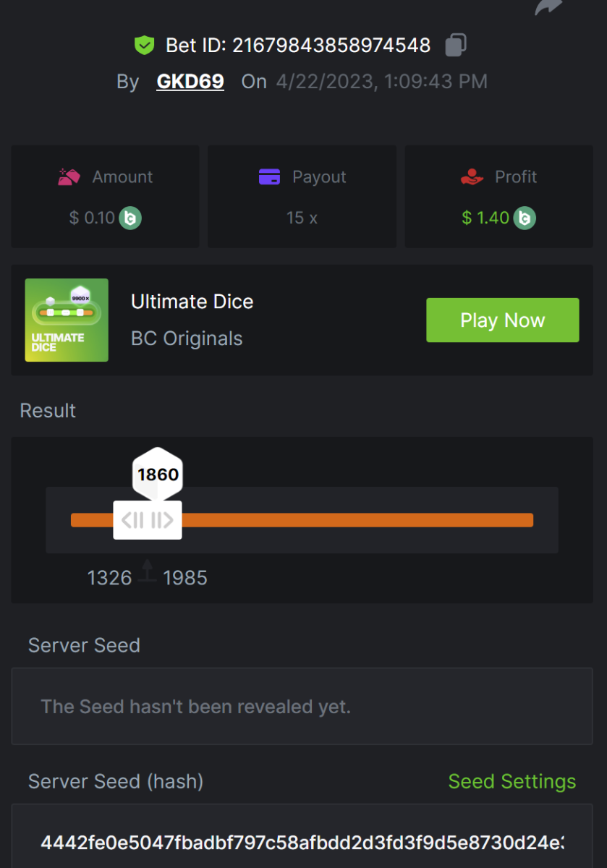607x868 pixels.
Task: Click the Server Seed hash field
Action: [x=302, y=842]
